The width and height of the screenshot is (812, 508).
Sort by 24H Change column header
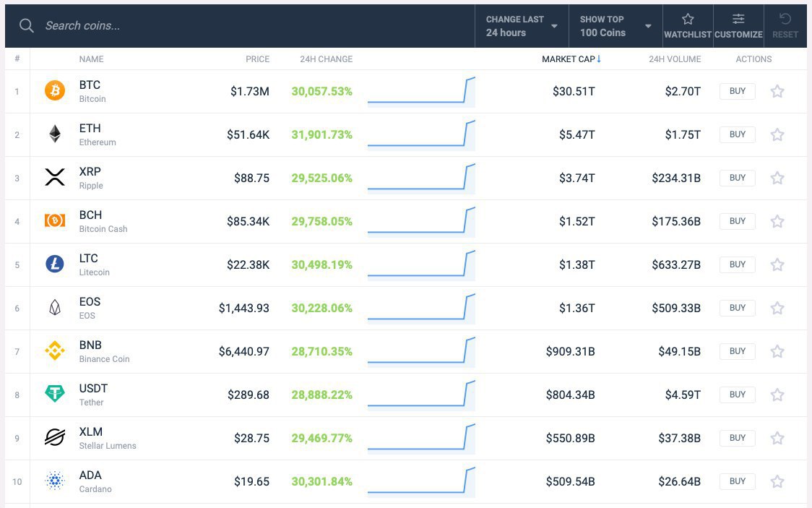click(327, 59)
